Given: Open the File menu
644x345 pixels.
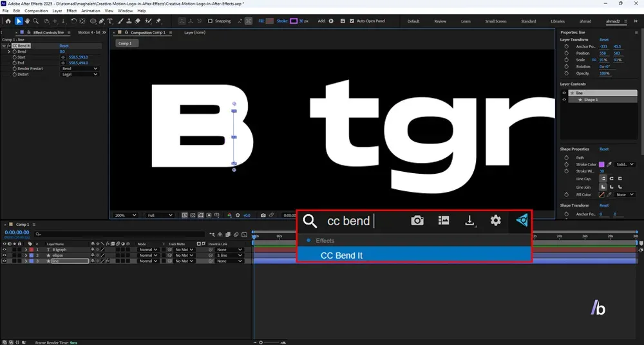Looking at the screenshot, I should 5,11.
